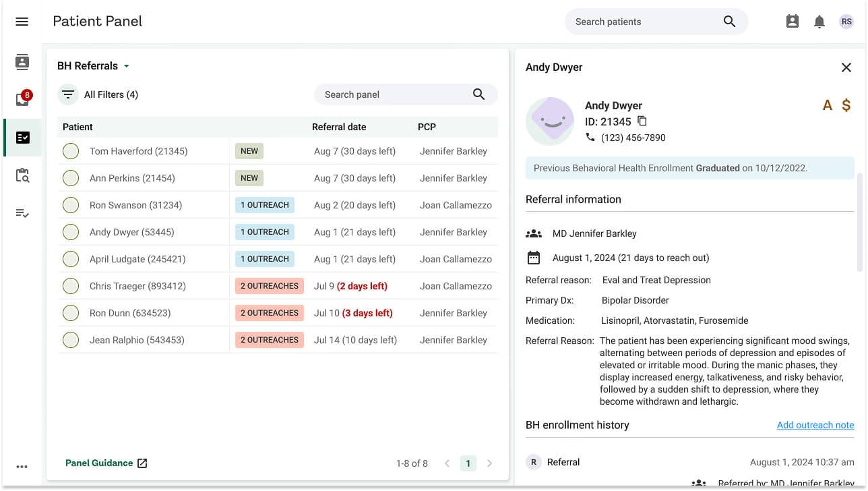
Task: Go to the next page arrow
Action: coord(489,463)
